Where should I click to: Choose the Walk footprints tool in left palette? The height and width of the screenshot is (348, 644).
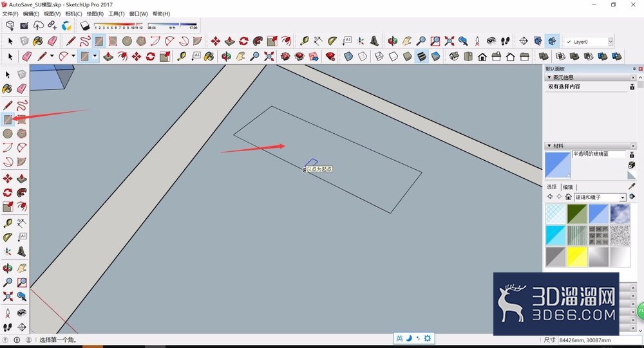pos(7,327)
